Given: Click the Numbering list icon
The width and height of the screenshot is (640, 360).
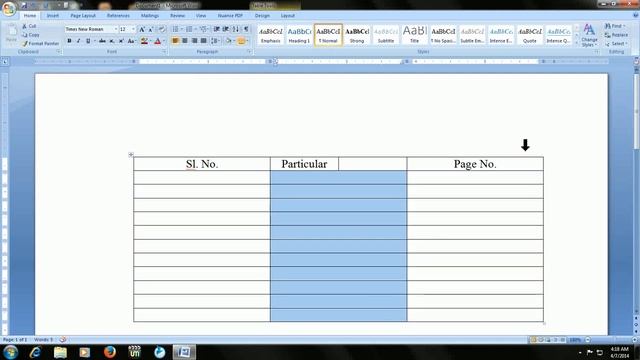Looking at the screenshot, I should pyautogui.click(x=189, y=29).
